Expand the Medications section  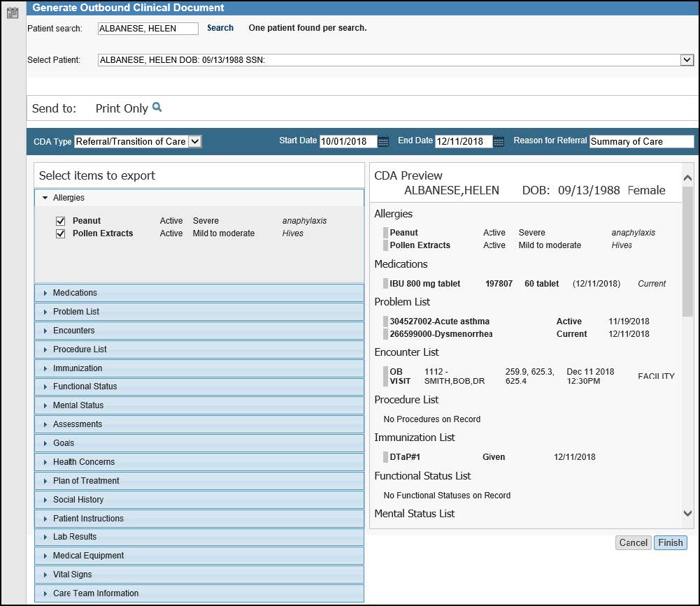tap(199, 293)
